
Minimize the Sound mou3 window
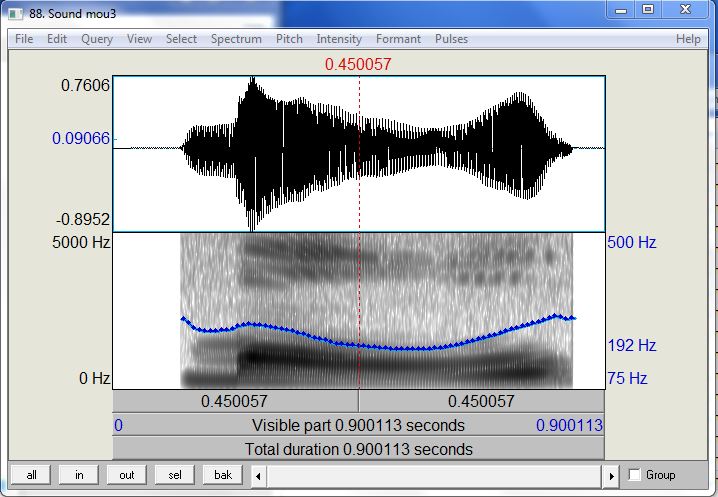coord(621,10)
